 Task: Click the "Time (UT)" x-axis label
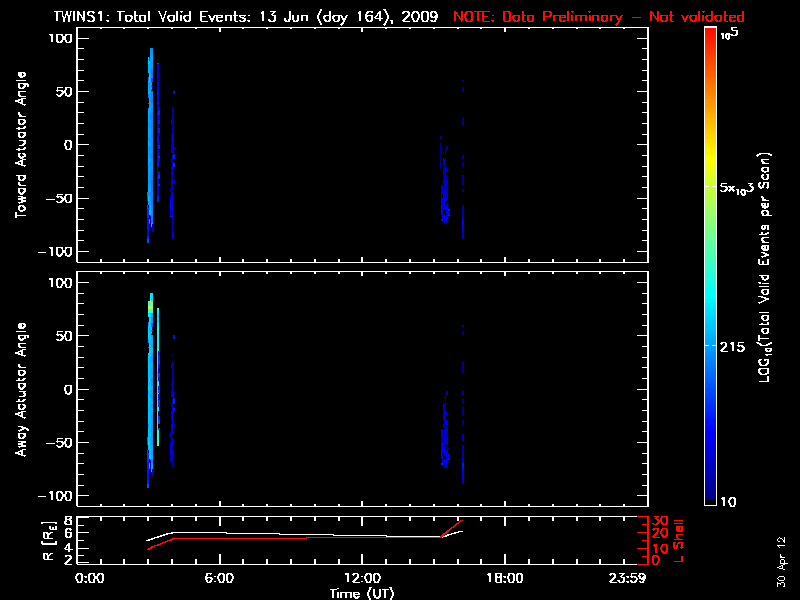364,593
